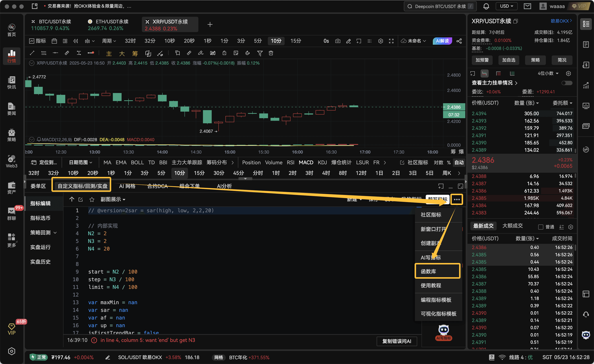Click 线路 4 status in the bottom bar
Image resolution: width=594 pixels, height=364 pixels.
click(x=521, y=357)
